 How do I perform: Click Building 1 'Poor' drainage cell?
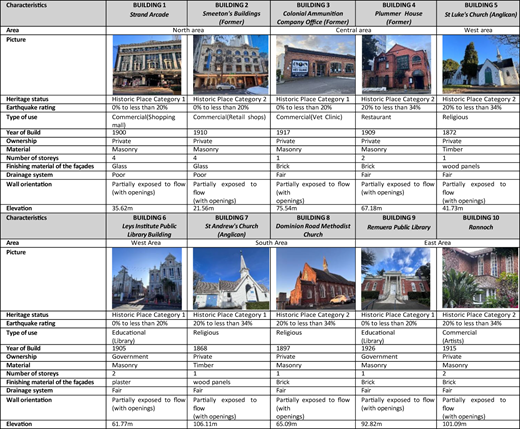(x=119, y=175)
